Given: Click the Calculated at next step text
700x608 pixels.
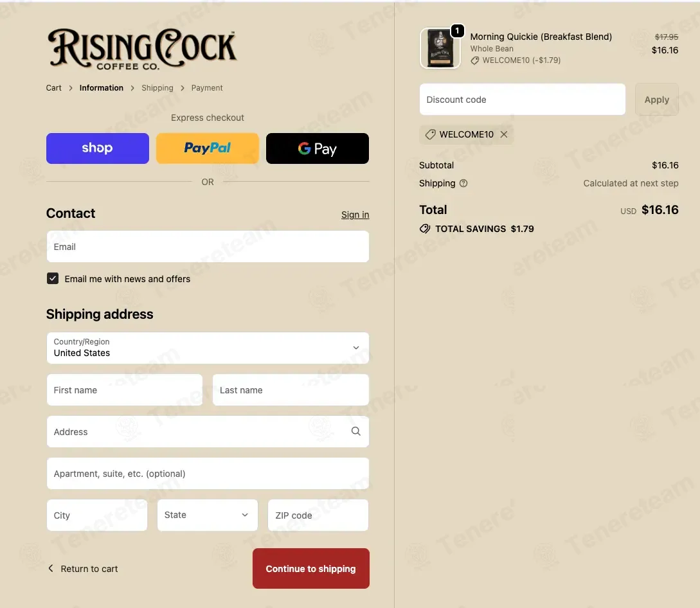Looking at the screenshot, I should pos(631,183).
